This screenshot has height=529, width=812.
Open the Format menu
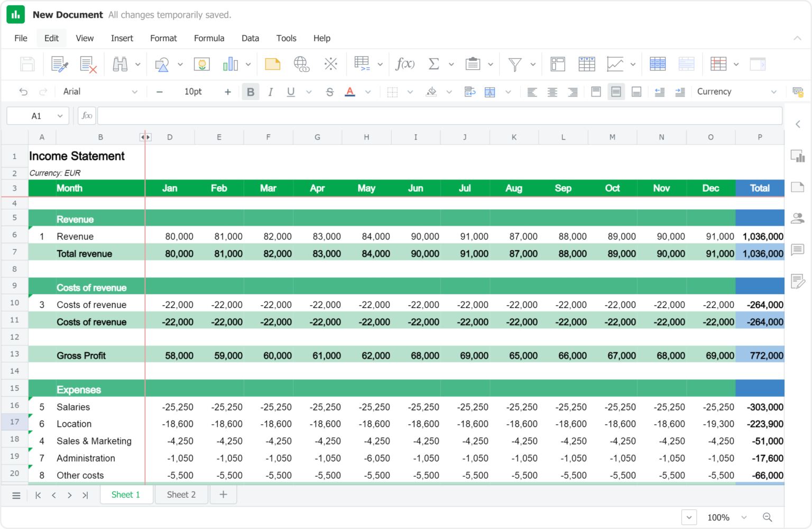click(163, 38)
